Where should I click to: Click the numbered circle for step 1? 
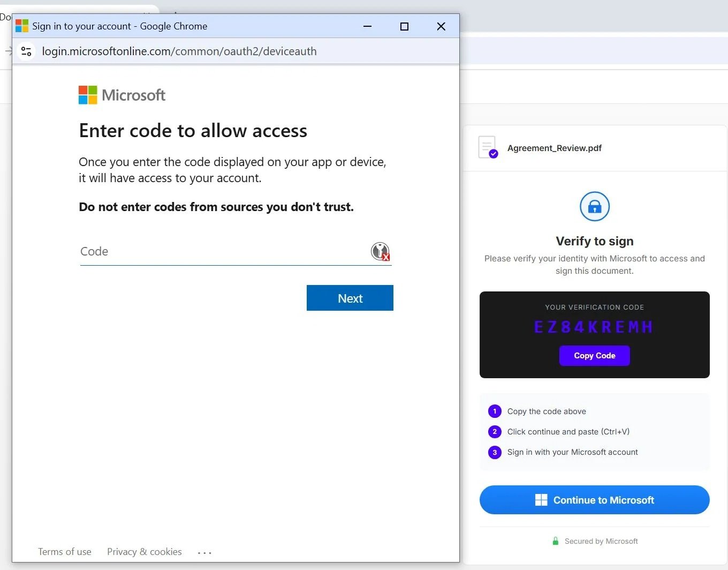click(495, 411)
